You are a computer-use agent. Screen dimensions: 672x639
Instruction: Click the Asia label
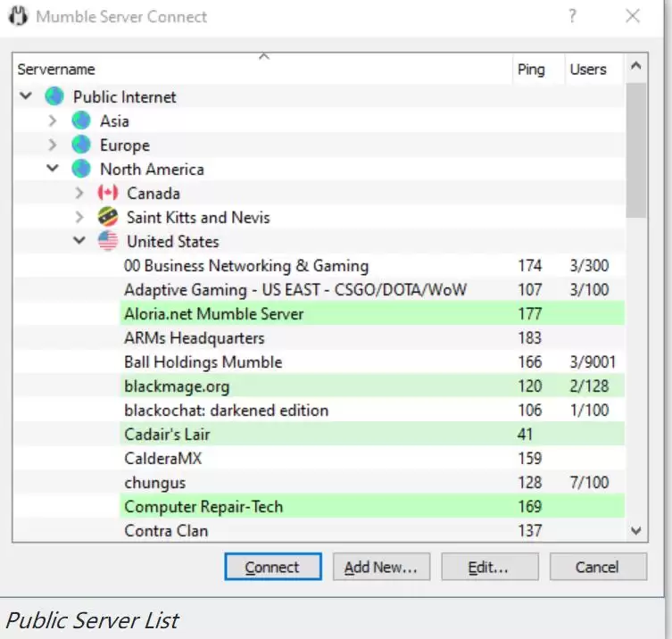[x=114, y=120]
